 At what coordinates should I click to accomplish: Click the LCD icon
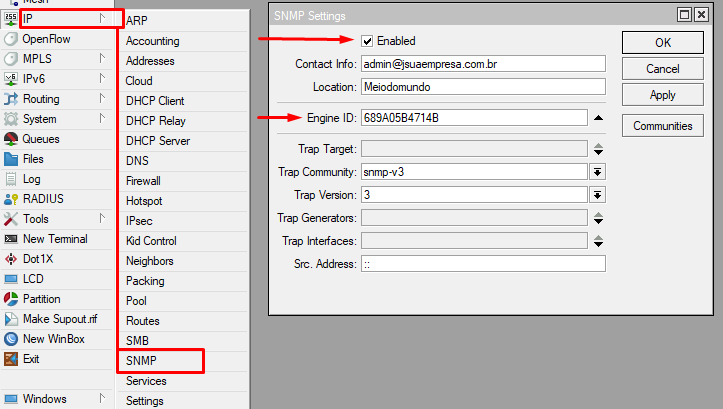pyautogui.click(x=11, y=279)
